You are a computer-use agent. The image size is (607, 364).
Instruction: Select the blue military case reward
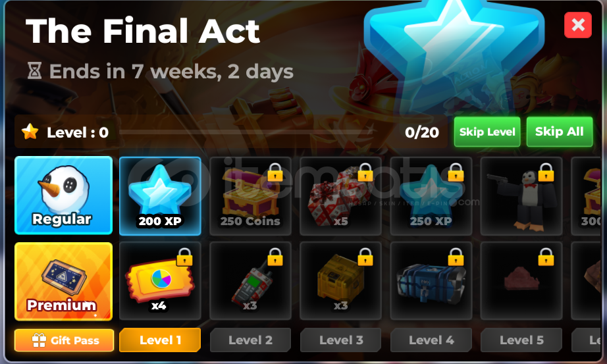pos(431,281)
